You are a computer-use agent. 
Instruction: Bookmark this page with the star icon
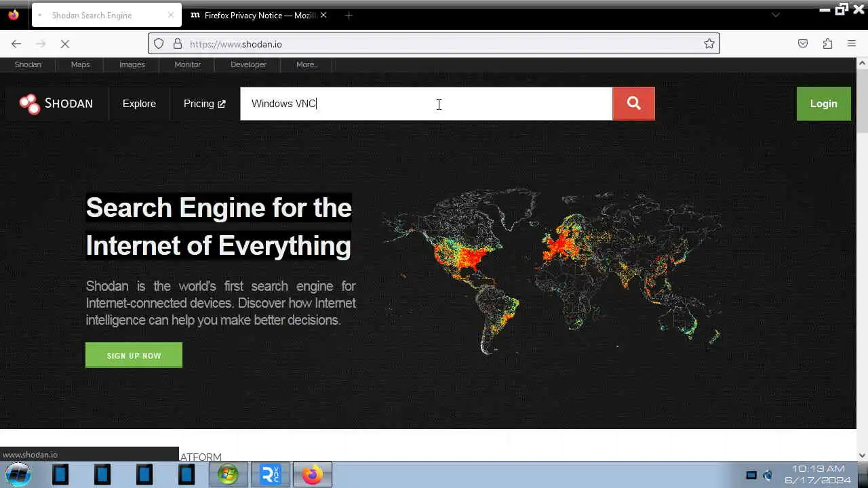709,44
